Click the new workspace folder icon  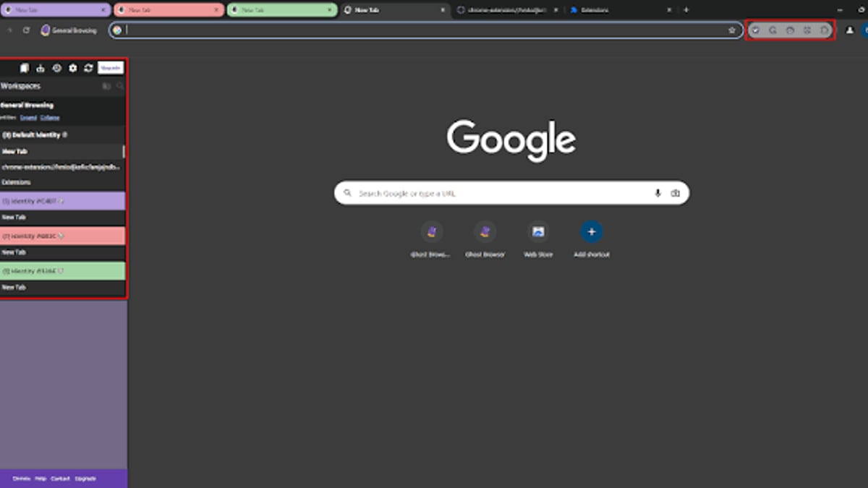point(106,86)
